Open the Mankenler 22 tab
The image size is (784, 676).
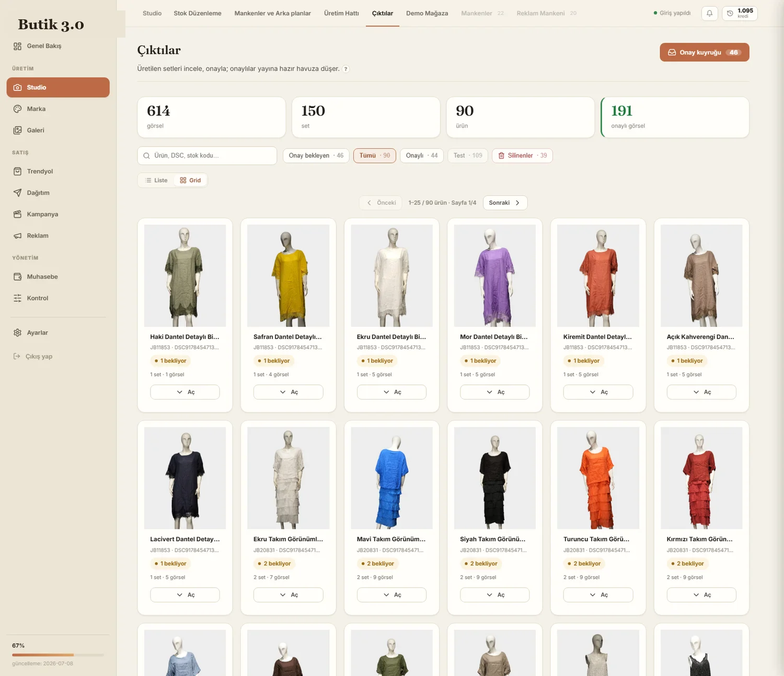coord(482,13)
